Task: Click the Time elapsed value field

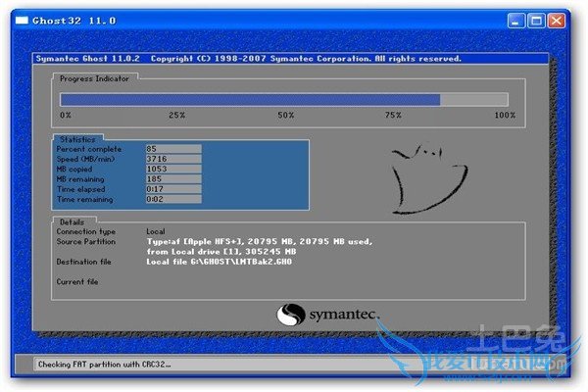Action: (172, 189)
